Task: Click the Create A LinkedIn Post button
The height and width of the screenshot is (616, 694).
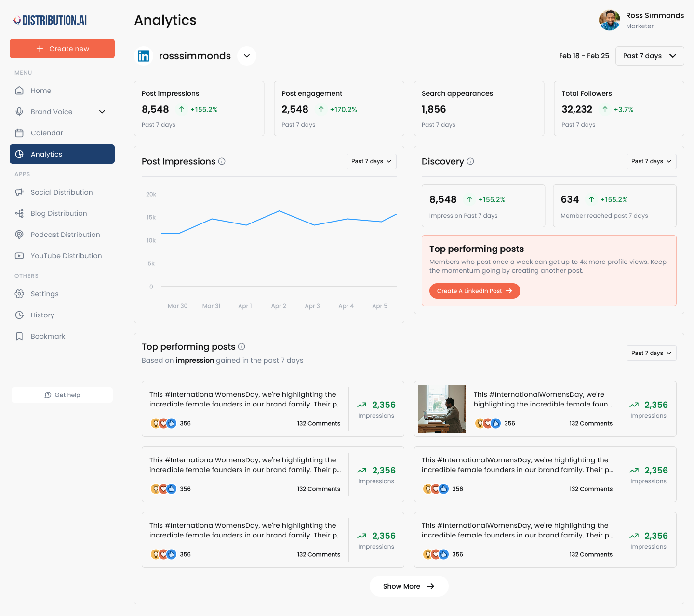Action: pos(474,291)
